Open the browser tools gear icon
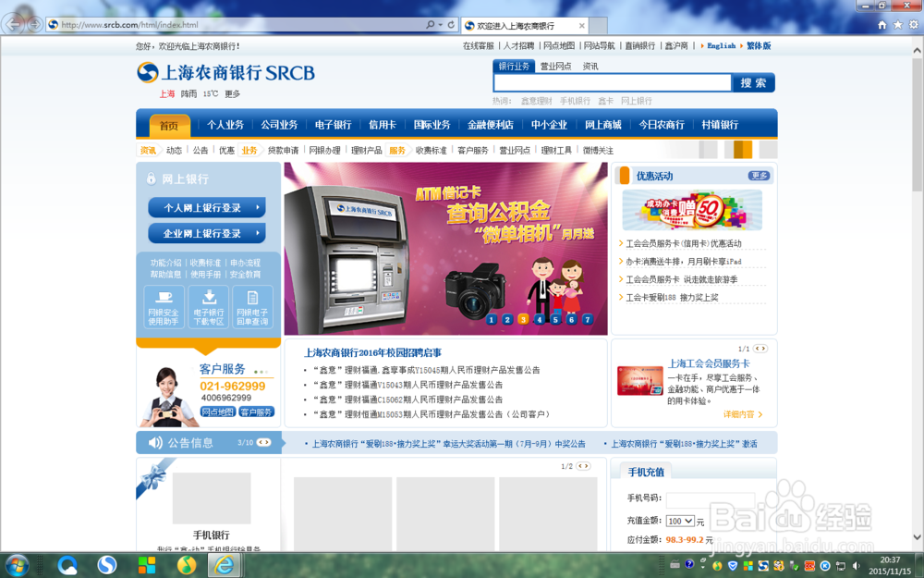Viewport: 924px width, 578px height. [914, 25]
